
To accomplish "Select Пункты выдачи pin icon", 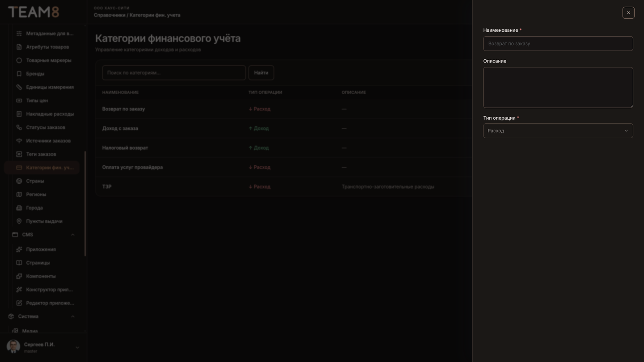I will (x=19, y=221).
